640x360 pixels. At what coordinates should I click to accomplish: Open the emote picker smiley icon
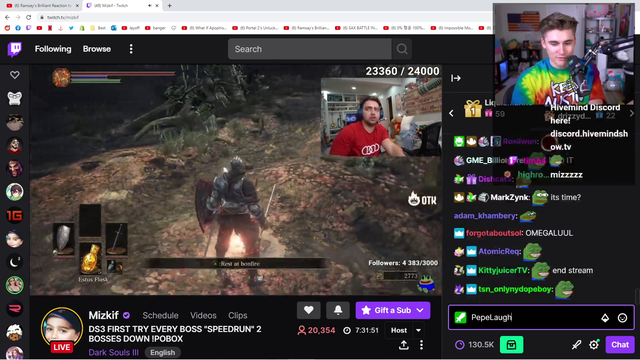[x=622, y=318]
